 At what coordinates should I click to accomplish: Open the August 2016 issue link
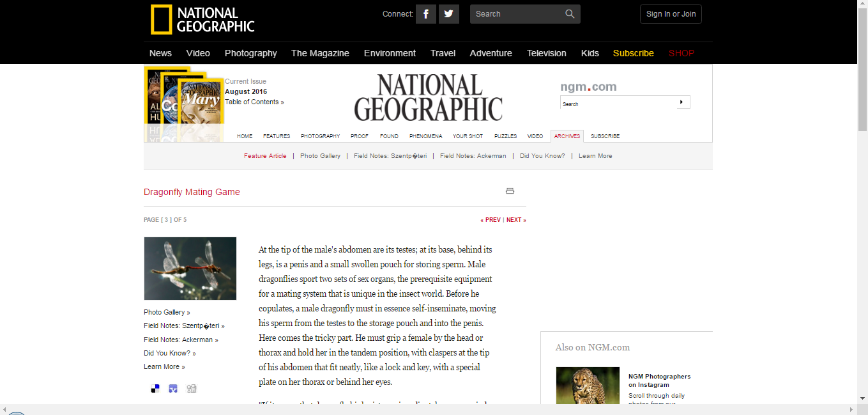246,91
